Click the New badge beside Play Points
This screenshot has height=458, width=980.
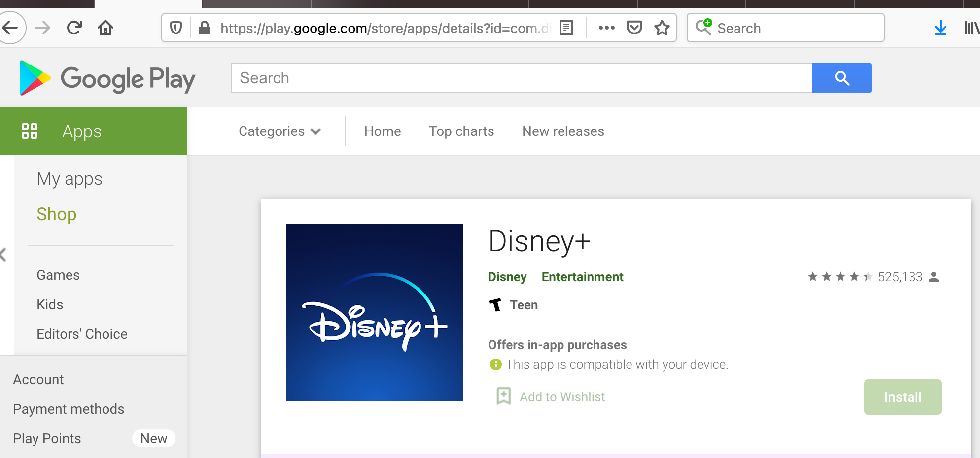[x=154, y=438]
